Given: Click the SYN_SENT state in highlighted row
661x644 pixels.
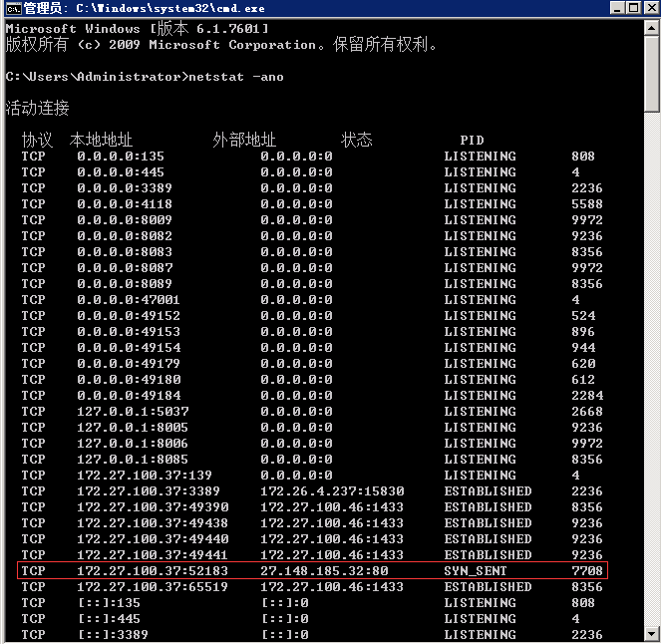Looking at the screenshot, I should (x=476, y=571).
